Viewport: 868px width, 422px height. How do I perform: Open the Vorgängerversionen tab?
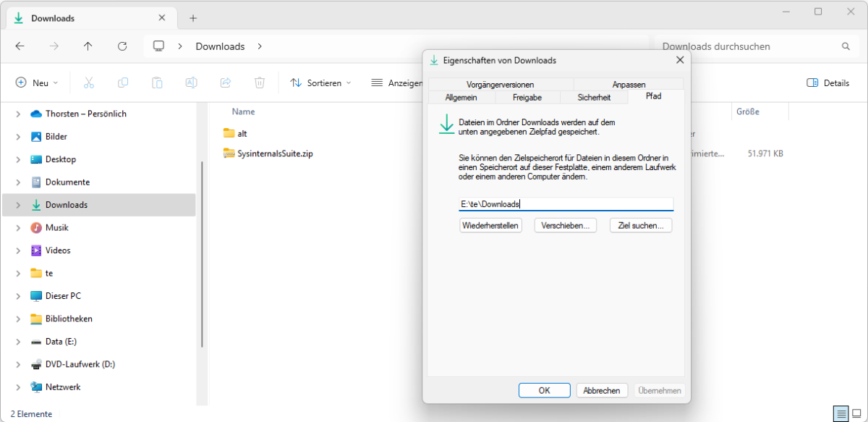tap(500, 85)
